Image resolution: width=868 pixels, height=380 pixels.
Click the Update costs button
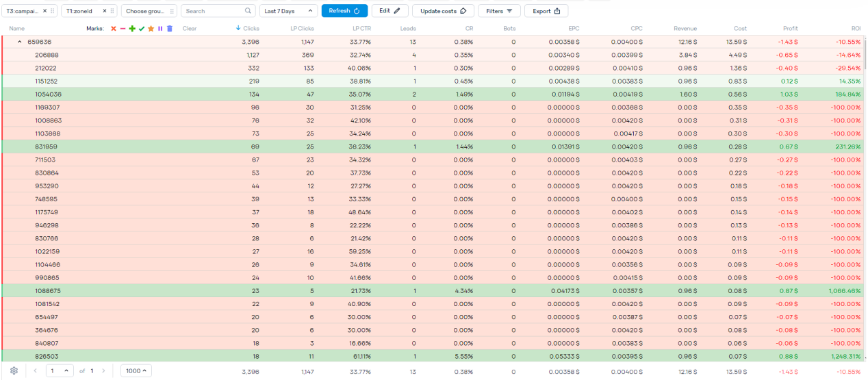coord(443,11)
